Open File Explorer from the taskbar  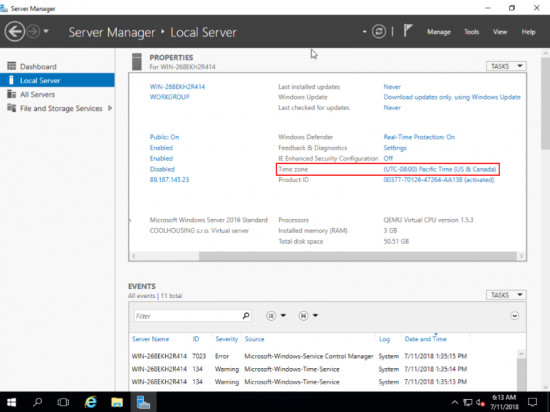117,402
